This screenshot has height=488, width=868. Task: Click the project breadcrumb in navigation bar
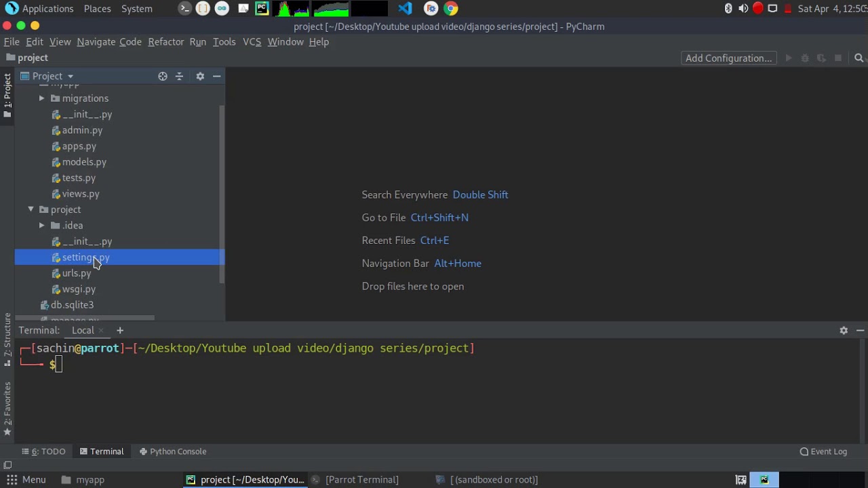click(x=27, y=58)
